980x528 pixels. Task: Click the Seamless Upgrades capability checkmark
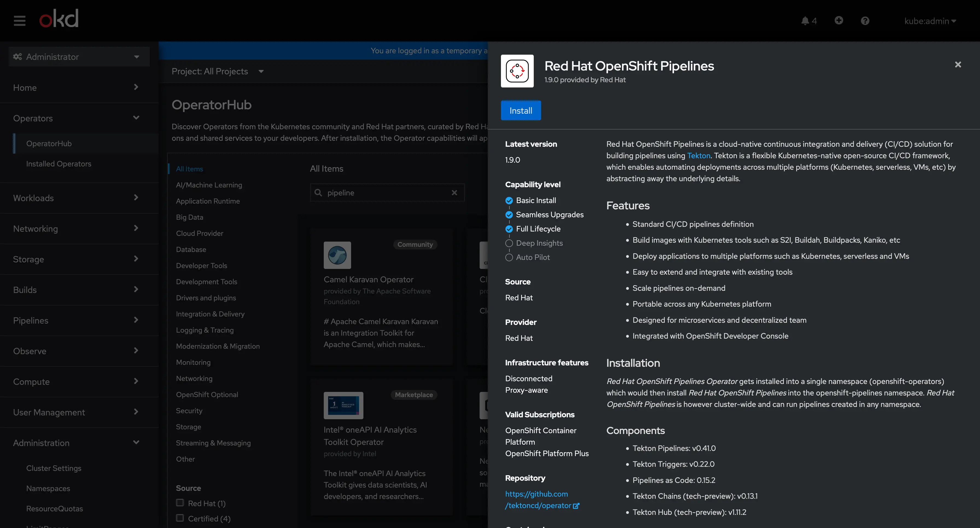509,215
